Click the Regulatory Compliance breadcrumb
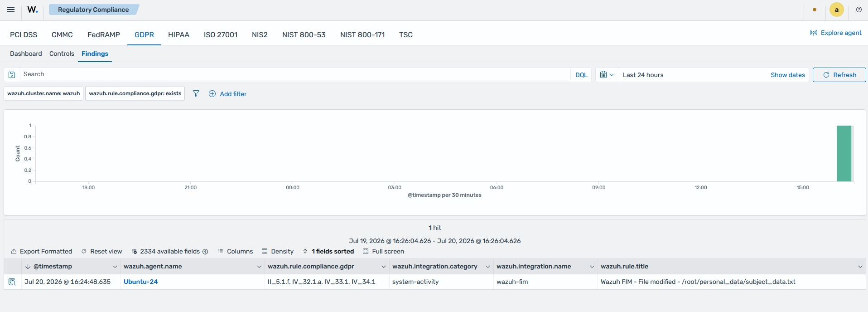The width and height of the screenshot is (868, 312). click(93, 10)
